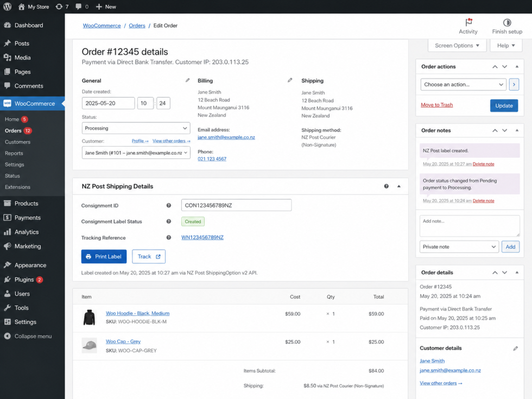Click help icon beside Consignment ID
The height and width of the screenshot is (399, 532).
pos(169,205)
